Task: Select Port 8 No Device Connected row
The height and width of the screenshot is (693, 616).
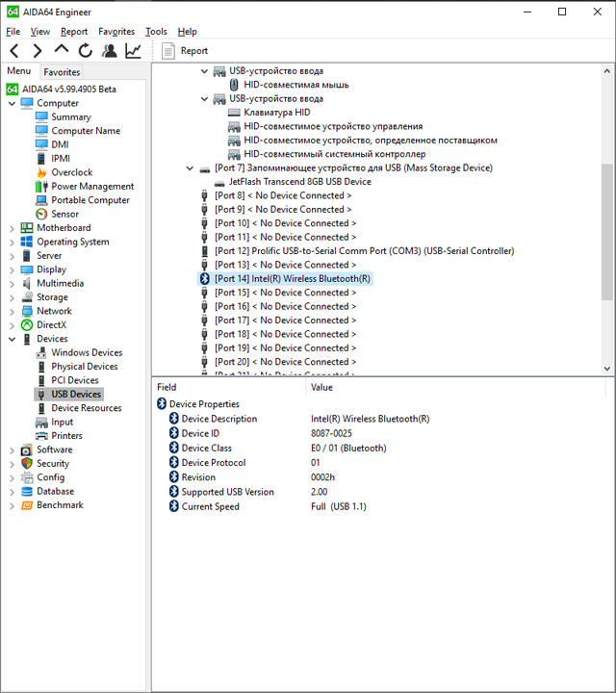Action: pos(283,195)
